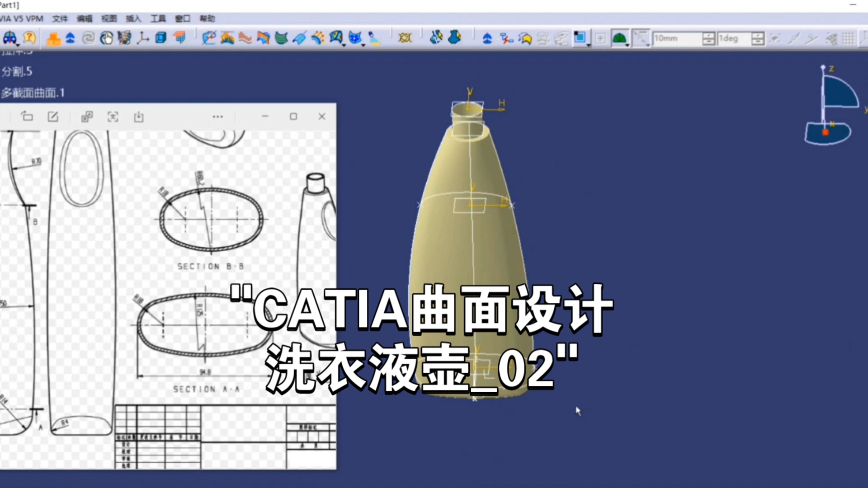The height and width of the screenshot is (488, 868).
Task: Open dropdown on the dashed arrow selection icon
Action: [x=648, y=45]
